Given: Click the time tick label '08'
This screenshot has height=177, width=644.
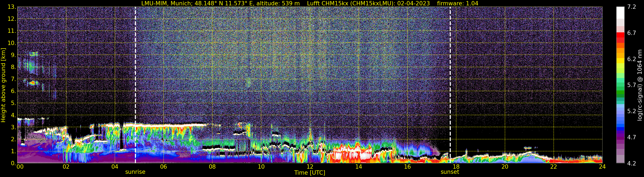Looking at the screenshot, I should pos(212,167).
